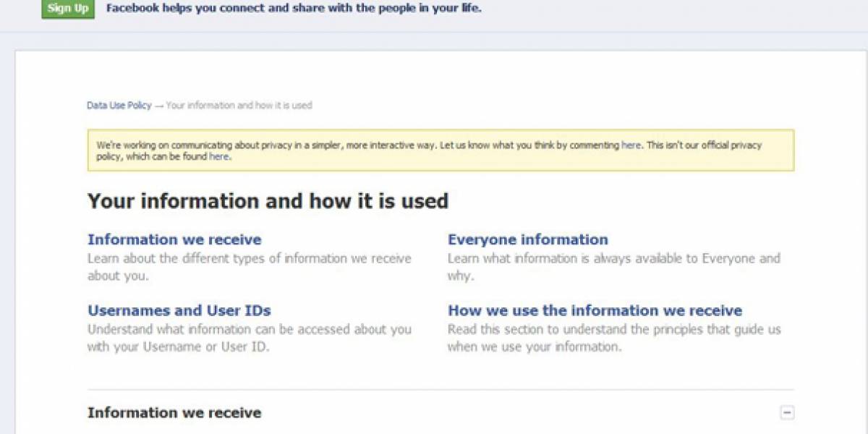Image resolution: width=868 pixels, height=434 pixels.
Task: Click the yellow notice about communicating privacy
Action: point(441,150)
